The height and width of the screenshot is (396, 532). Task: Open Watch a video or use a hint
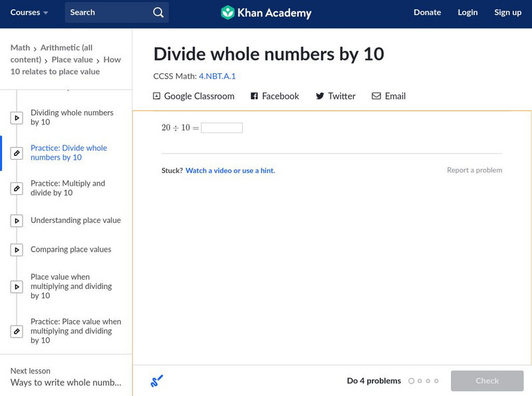tap(230, 171)
